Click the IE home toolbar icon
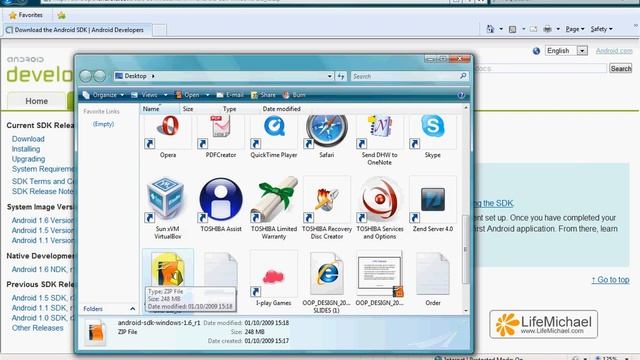Screen dimensions: 640x360 click(x=490, y=29)
